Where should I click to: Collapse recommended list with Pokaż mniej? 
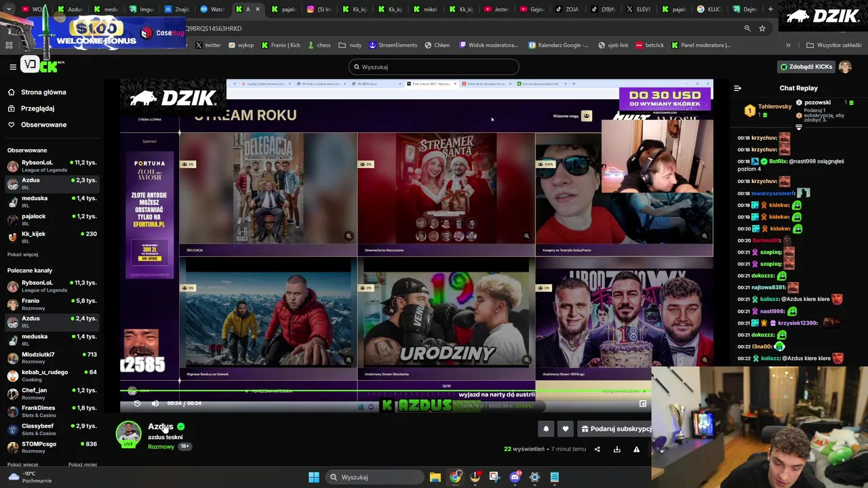82,465
